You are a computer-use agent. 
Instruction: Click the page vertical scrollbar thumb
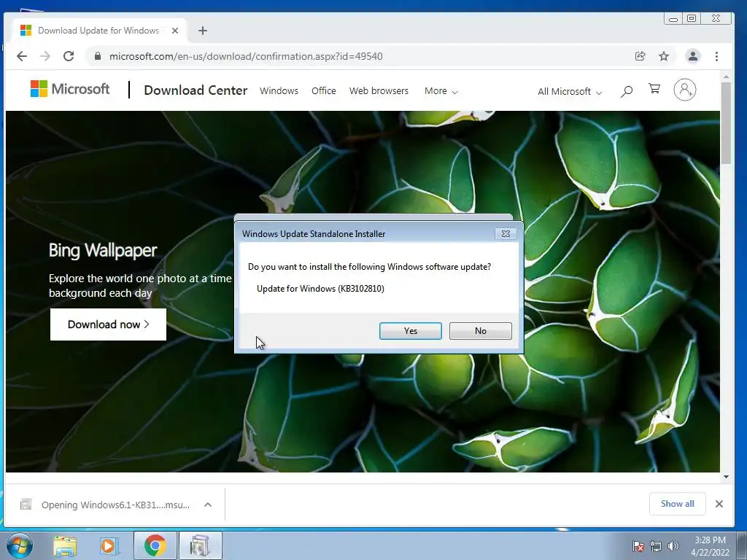(x=726, y=122)
